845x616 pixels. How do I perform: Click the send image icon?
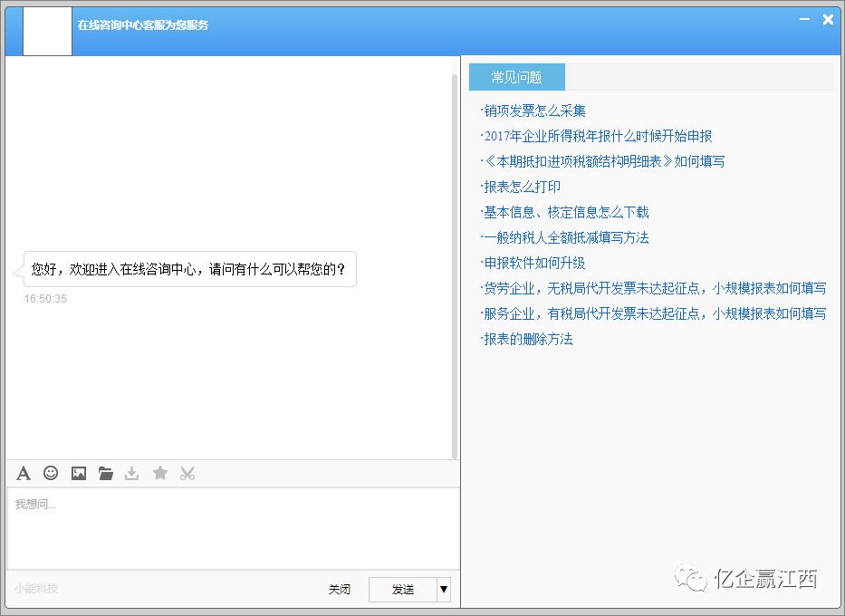click(79, 473)
